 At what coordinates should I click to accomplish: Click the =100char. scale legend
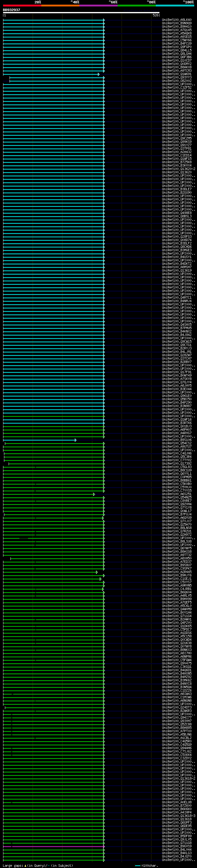(146, 866)
